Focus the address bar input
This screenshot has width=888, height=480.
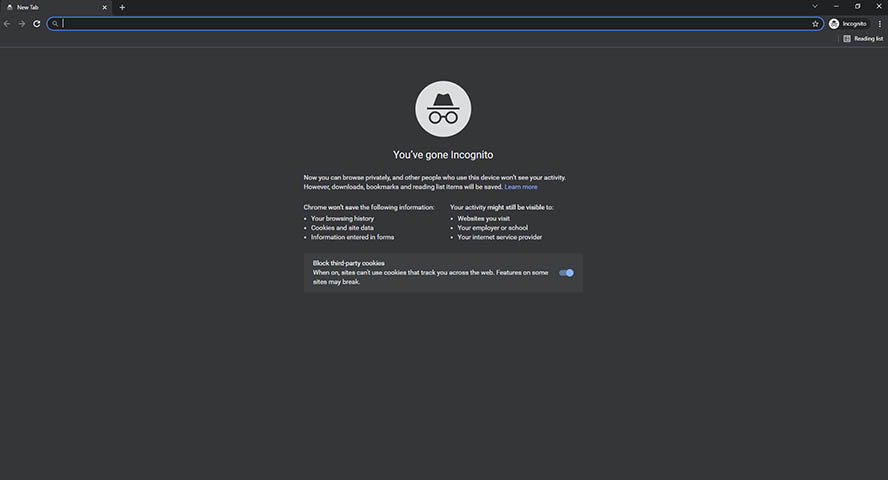tap(430, 23)
